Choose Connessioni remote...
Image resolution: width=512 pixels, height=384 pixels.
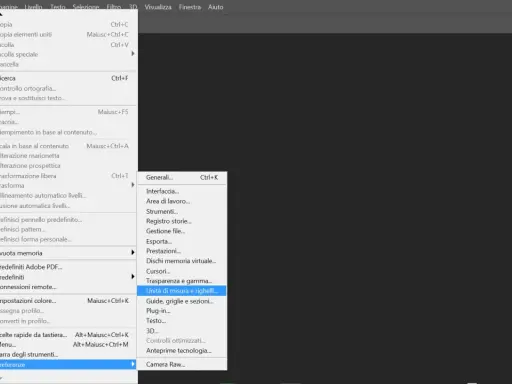point(68,287)
